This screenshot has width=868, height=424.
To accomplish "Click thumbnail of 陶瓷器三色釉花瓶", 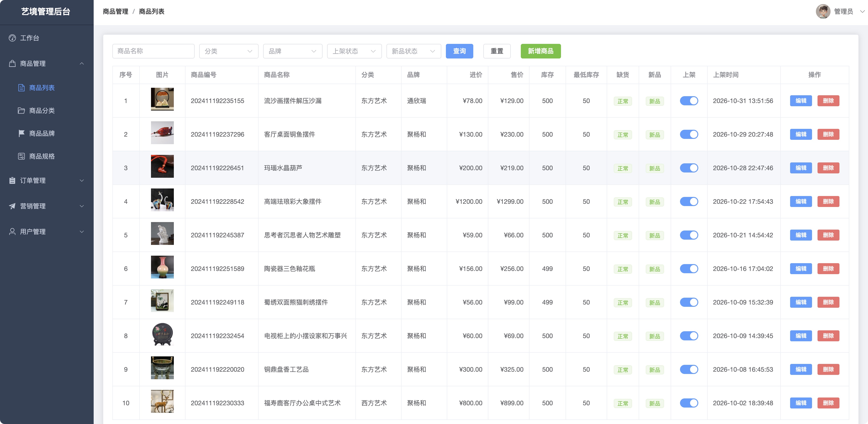I will click(x=162, y=267).
